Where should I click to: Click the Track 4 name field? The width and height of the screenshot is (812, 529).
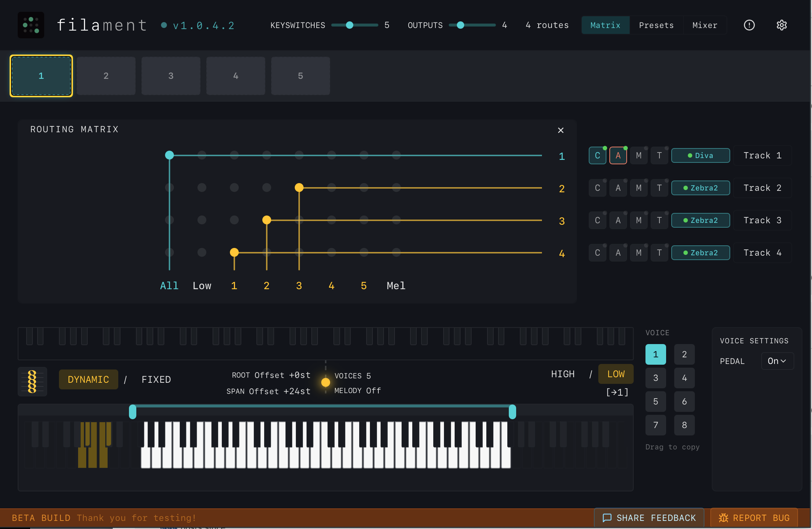(x=762, y=253)
